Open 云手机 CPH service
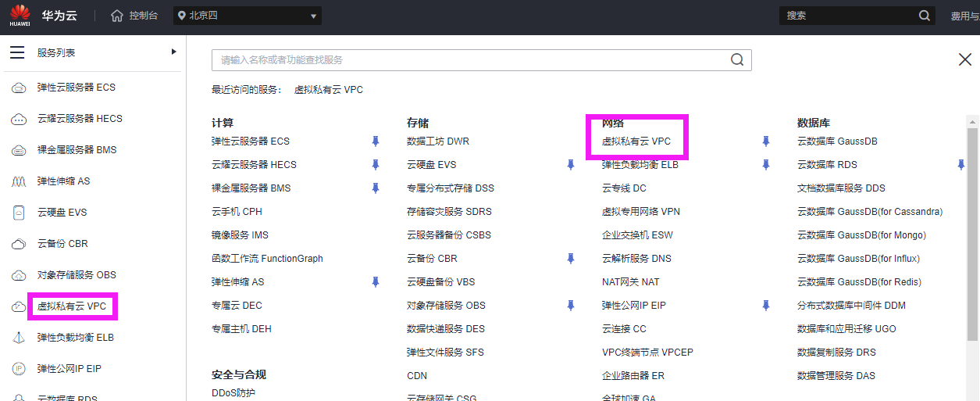 coord(237,212)
